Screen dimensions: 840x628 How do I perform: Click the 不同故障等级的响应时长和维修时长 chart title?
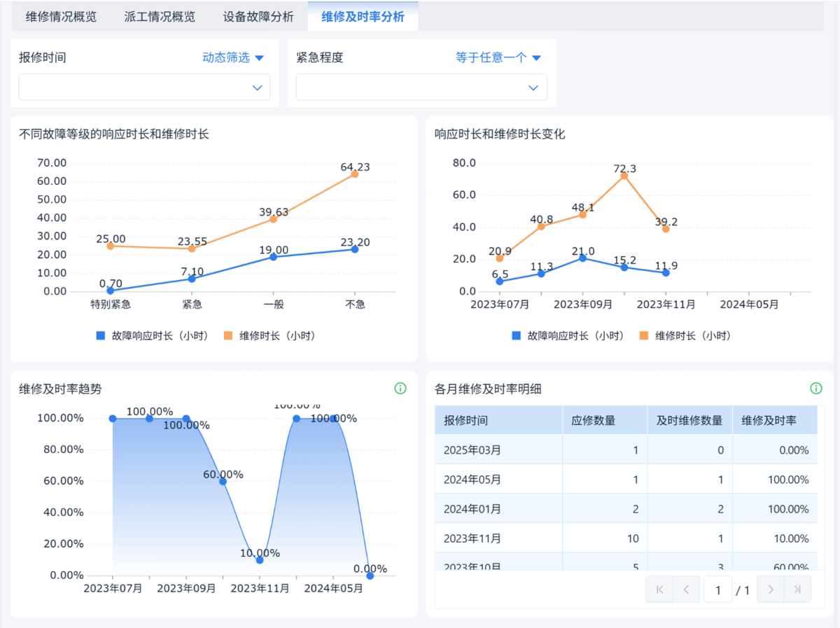pyautogui.click(x=114, y=134)
